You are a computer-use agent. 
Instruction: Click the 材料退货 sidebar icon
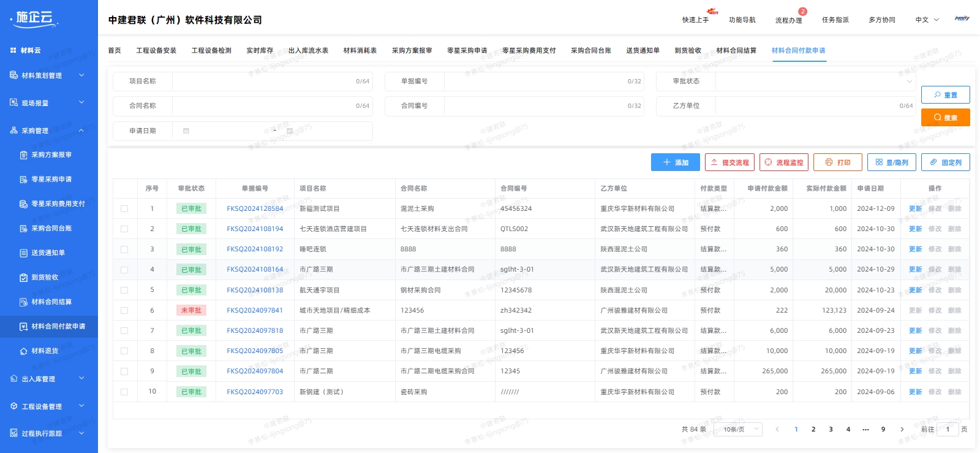tap(23, 351)
